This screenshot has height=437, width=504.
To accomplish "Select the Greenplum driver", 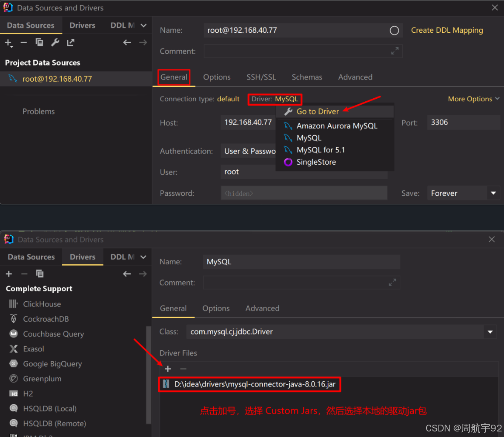I will coord(42,379).
